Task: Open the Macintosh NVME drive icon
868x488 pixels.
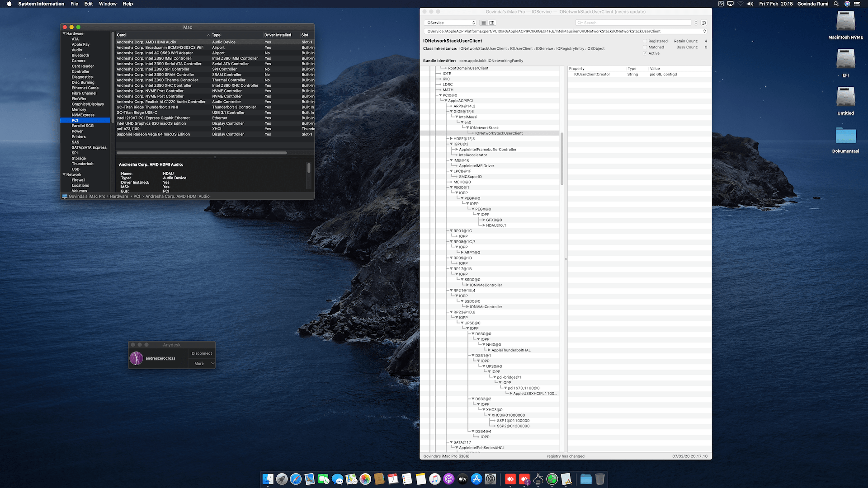Action: coord(845,22)
